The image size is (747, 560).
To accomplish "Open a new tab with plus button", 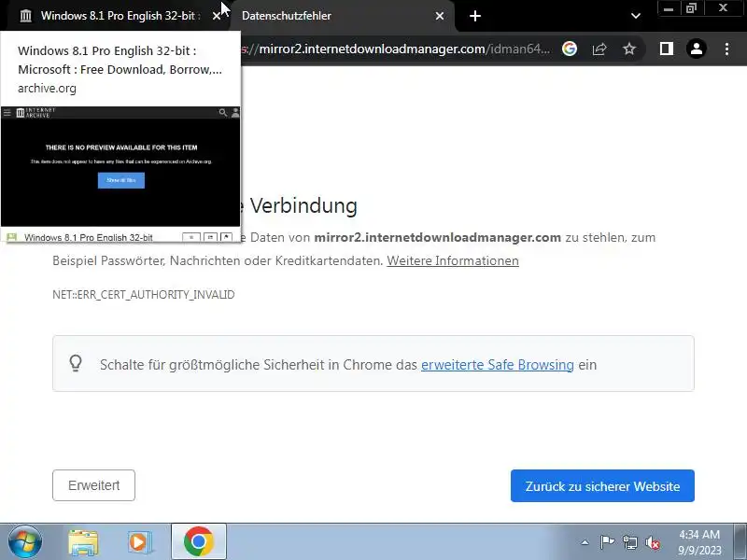I will click(x=475, y=16).
